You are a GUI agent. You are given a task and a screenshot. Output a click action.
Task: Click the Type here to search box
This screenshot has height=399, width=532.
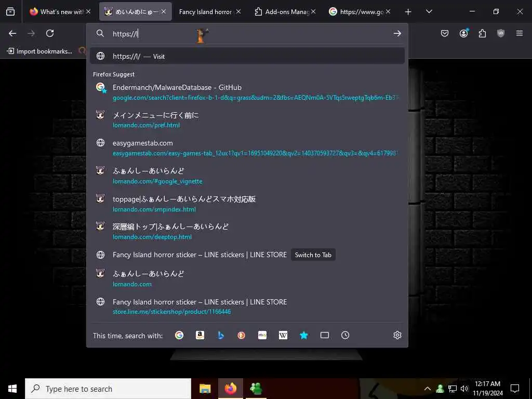point(108,389)
